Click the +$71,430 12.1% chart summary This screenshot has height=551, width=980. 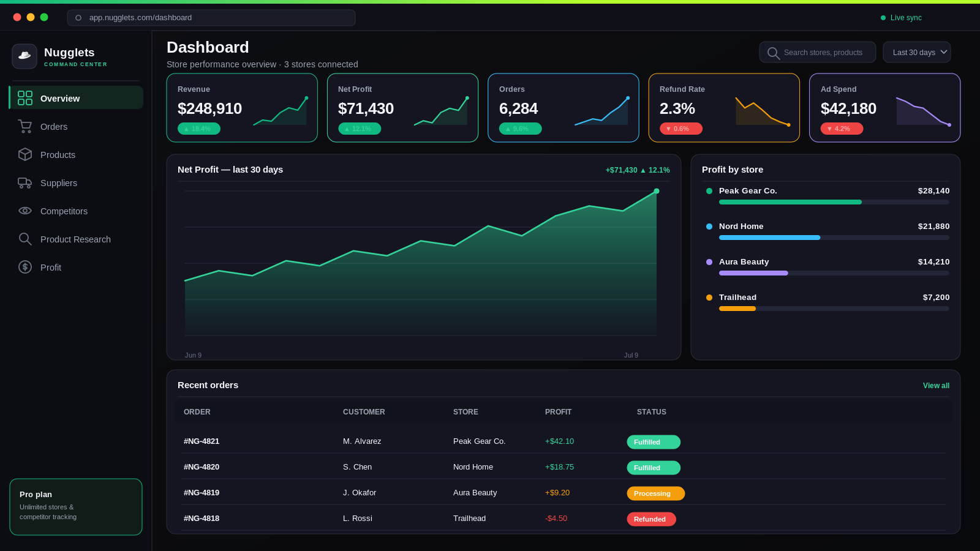(638, 170)
